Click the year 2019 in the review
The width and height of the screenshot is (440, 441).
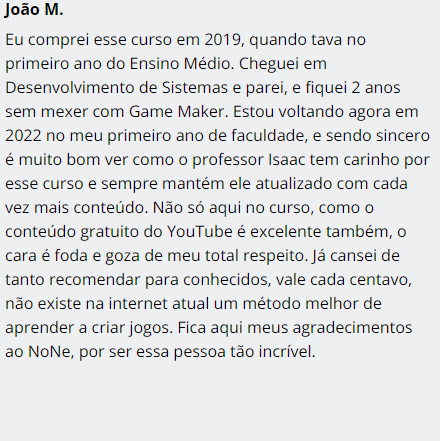pos(222,40)
